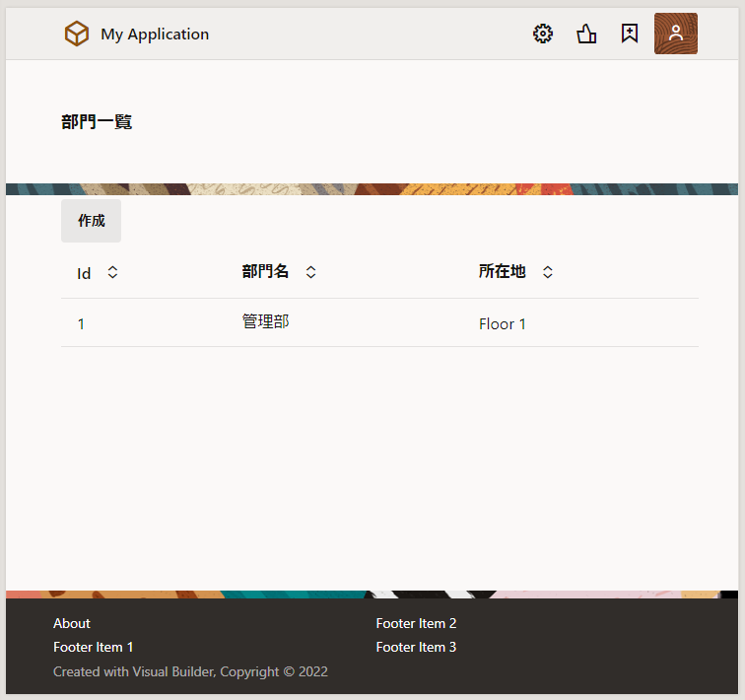Click the cube application logo

click(77, 34)
